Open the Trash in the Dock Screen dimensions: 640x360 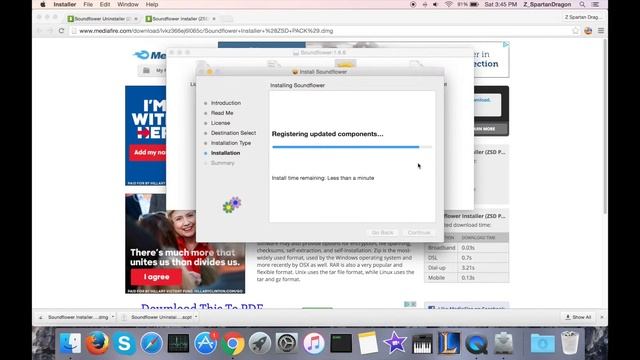570,343
